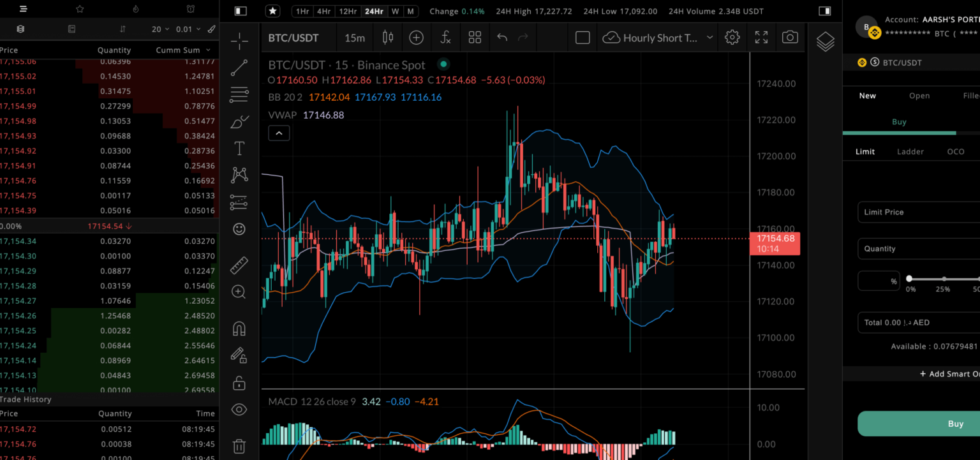Open chart settings with the gear icon
Viewport: 980px width, 460px height.
click(732, 37)
